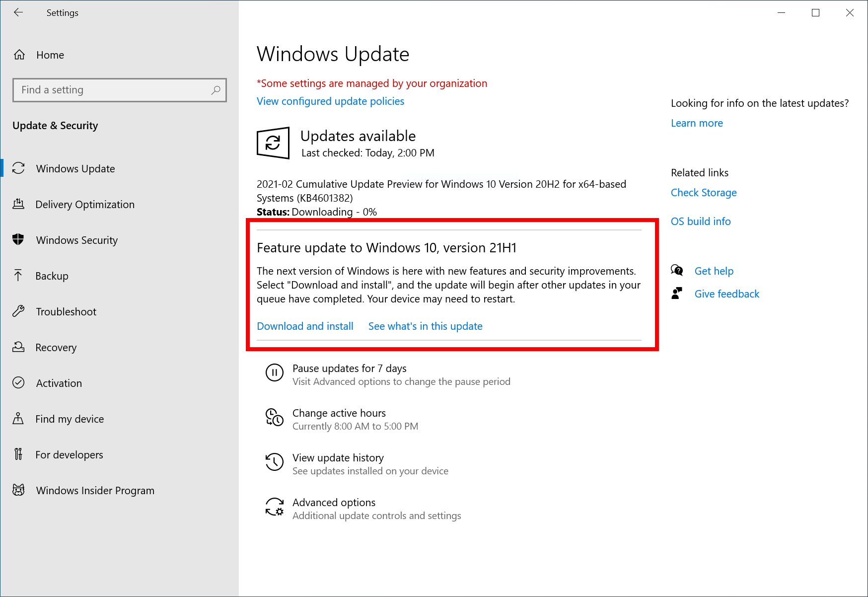The height and width of the screenshot is (597, 868).
Task: View configured update policies
Action: [330, 101]
